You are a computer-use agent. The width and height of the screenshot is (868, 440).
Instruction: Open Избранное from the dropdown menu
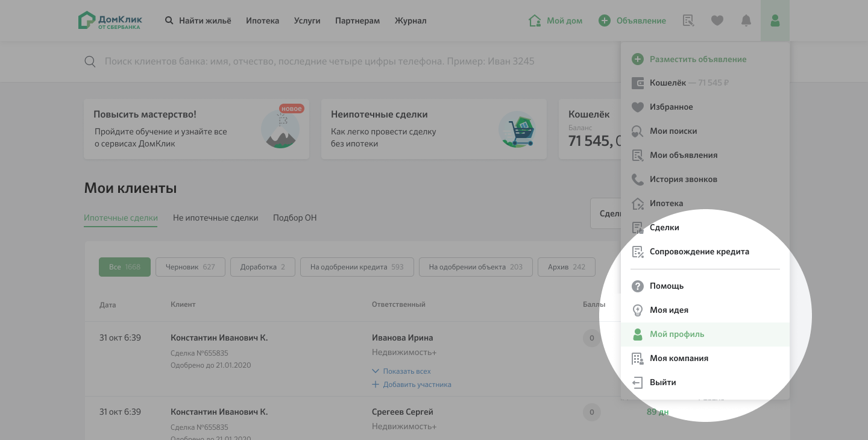[x=705, y=107]
